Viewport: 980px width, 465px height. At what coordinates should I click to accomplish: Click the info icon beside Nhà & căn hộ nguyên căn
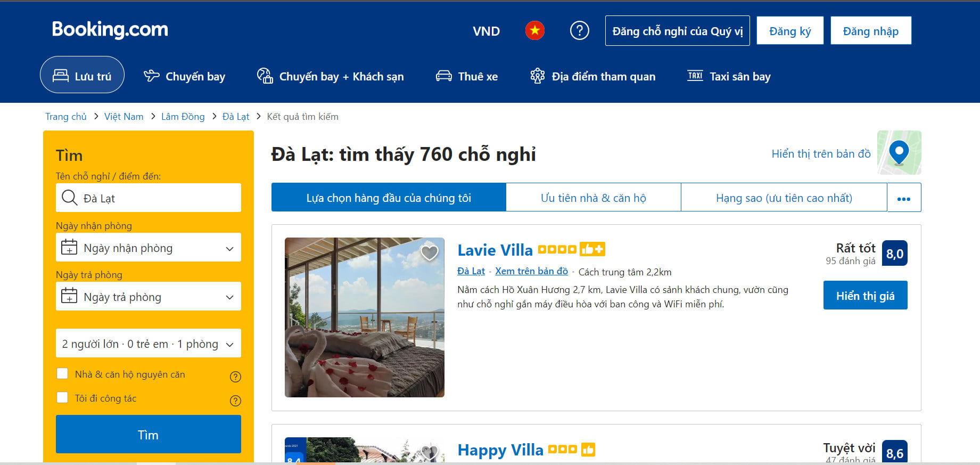(235, 377)
